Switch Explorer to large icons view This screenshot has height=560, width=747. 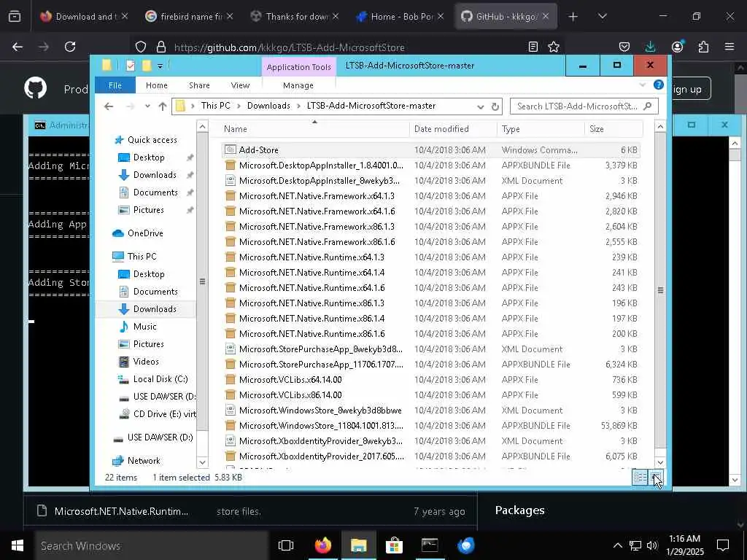click(657, 477)
